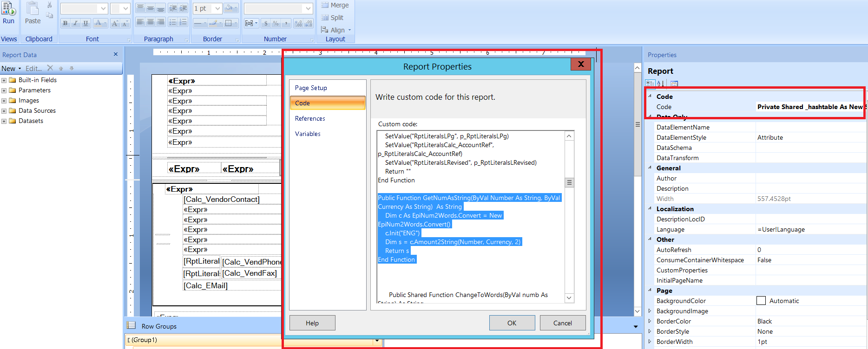Image resolution: width=868 pixels, height=349 pixels.
Task: Click the Shrink Font icon
Action: click(125, 23)
